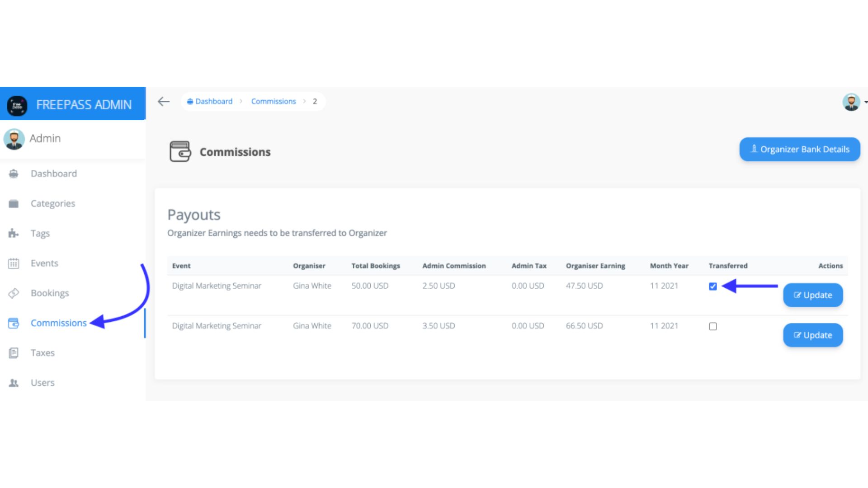Screen dimensions: 868x488
Task: Open the profile dropdown at top right
Action: (x=852, y=103)
